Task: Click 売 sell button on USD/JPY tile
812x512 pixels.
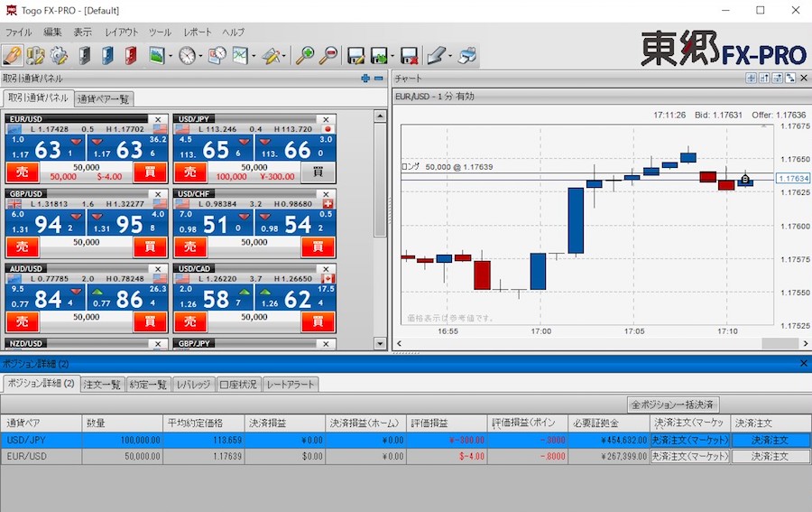Action: click(190, 172)
